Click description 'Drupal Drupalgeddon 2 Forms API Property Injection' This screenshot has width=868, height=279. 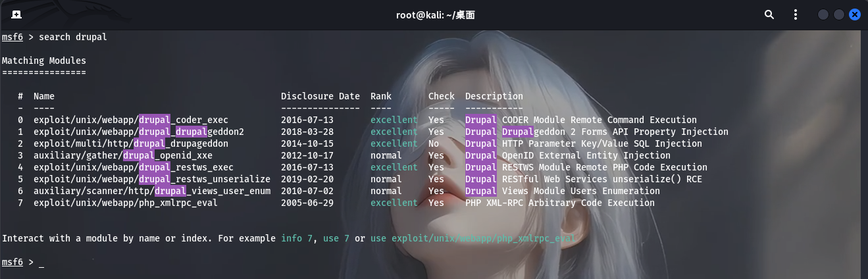[x=597, y=132]
